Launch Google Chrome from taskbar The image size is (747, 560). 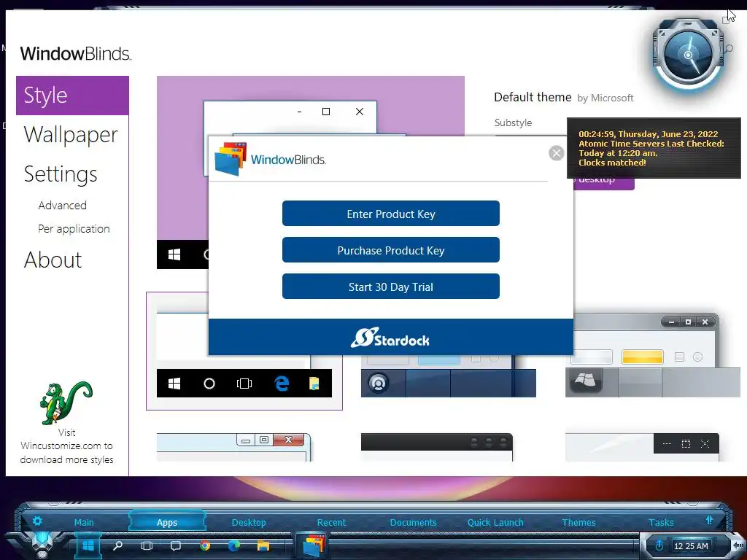205,545
